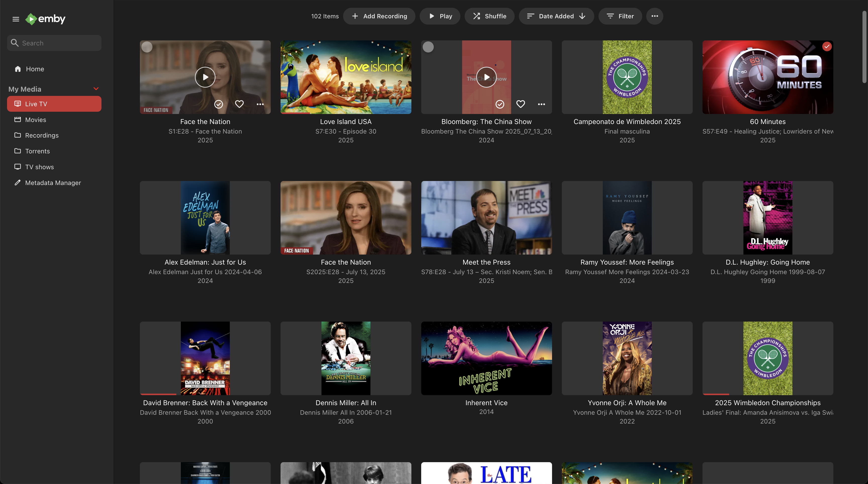
Task: Play the Face the Nation S1:E28 card
Action: click(205, 77)
